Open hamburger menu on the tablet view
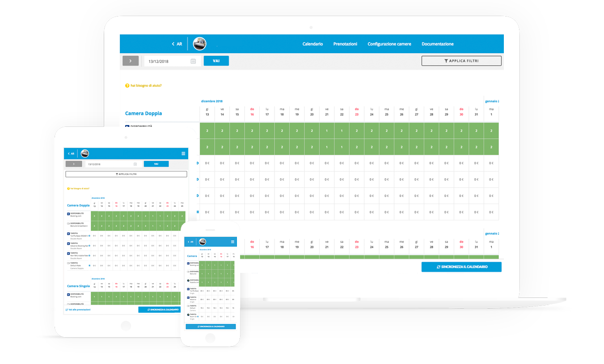The width and height of the screenshot is (604, 364). (x=183, y=154)
